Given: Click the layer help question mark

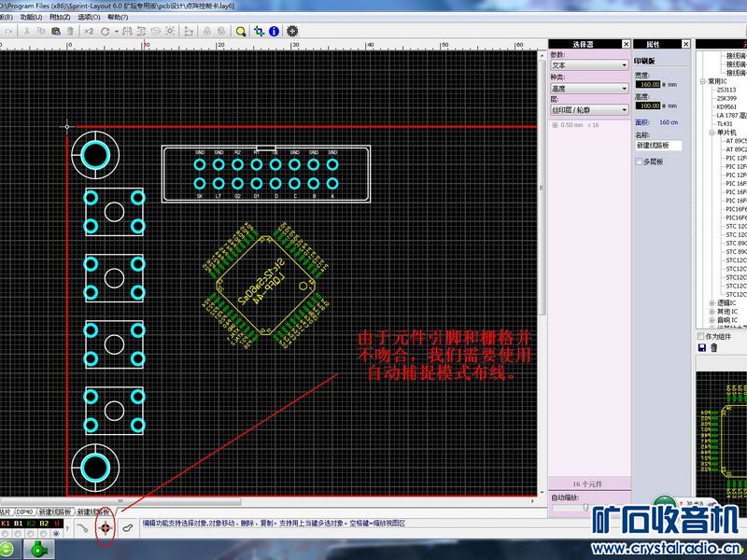Looking at the screenshot, I should [67, 528].
